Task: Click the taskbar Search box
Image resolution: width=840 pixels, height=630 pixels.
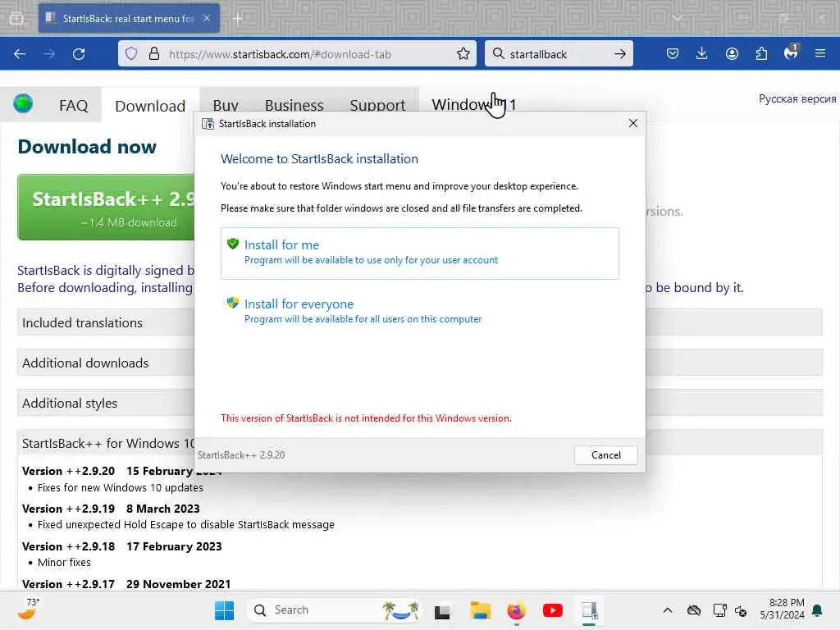Action: [335, 610]
